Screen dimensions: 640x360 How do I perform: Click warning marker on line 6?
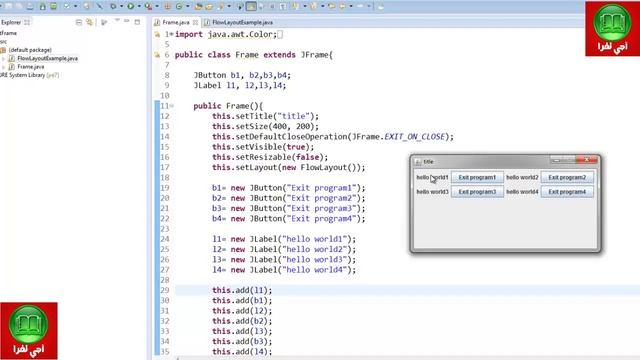(x=157, y=55)
